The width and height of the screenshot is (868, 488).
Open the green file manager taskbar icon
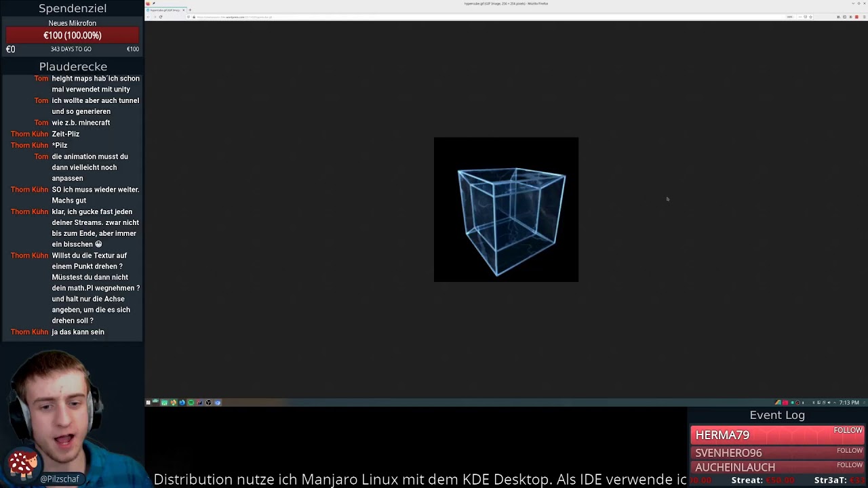(164, 403)
